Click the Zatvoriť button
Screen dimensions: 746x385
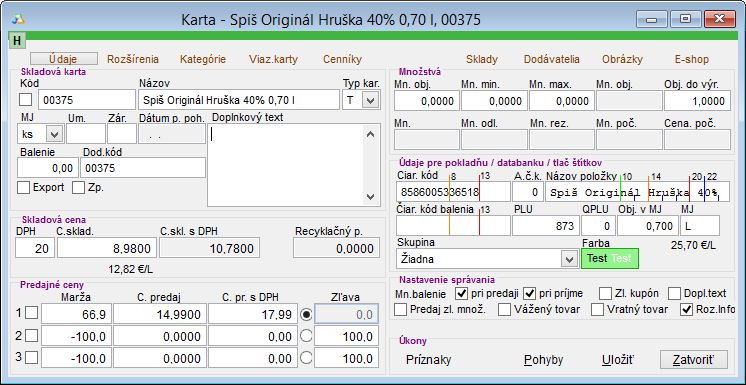tap(694, 360)
